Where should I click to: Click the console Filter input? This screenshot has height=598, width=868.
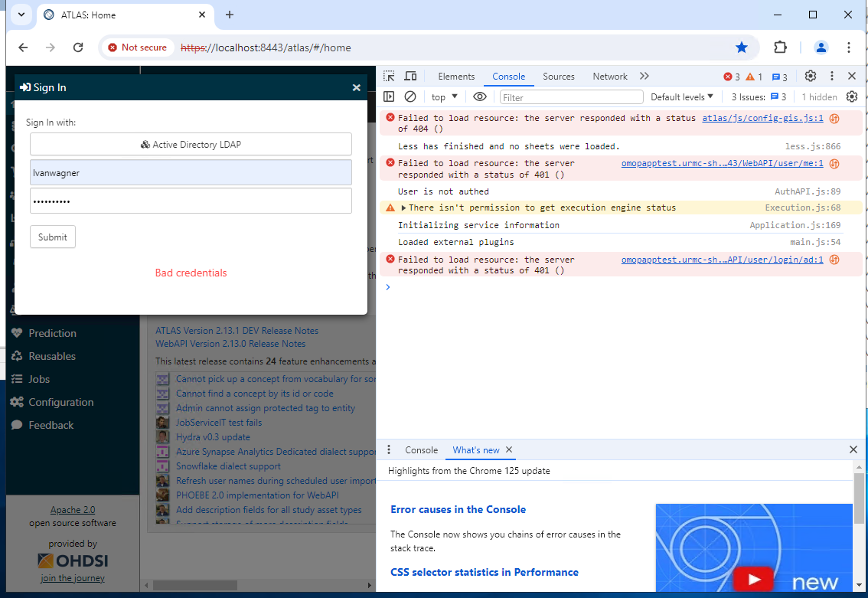click(571, 97)
